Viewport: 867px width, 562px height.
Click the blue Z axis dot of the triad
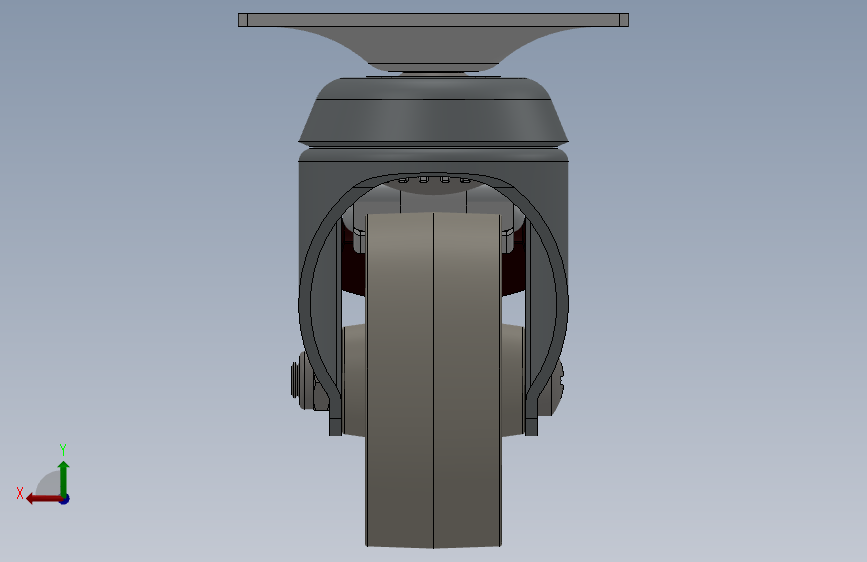(x=65, y=499)
